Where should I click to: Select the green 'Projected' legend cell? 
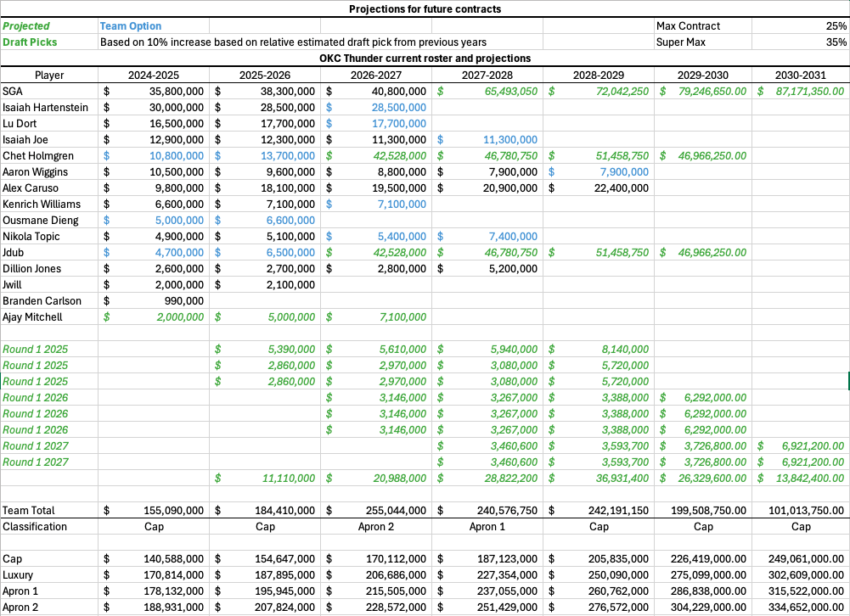tap(49, 26)
